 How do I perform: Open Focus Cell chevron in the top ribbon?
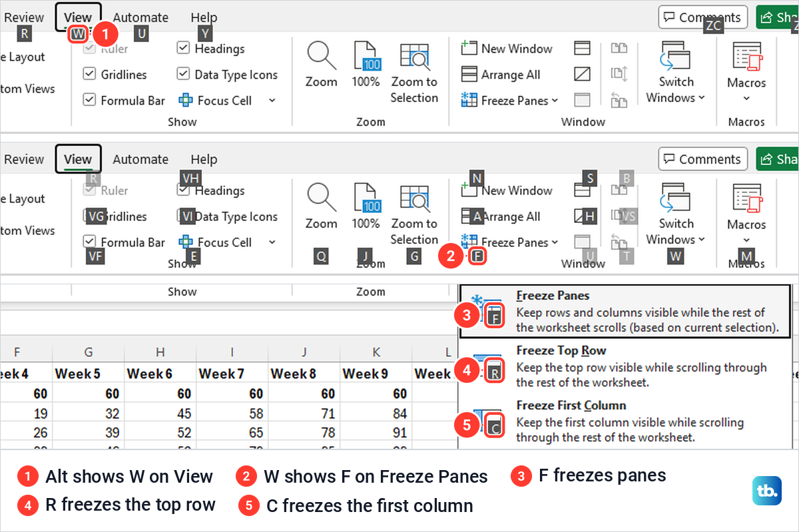[272, 101]
